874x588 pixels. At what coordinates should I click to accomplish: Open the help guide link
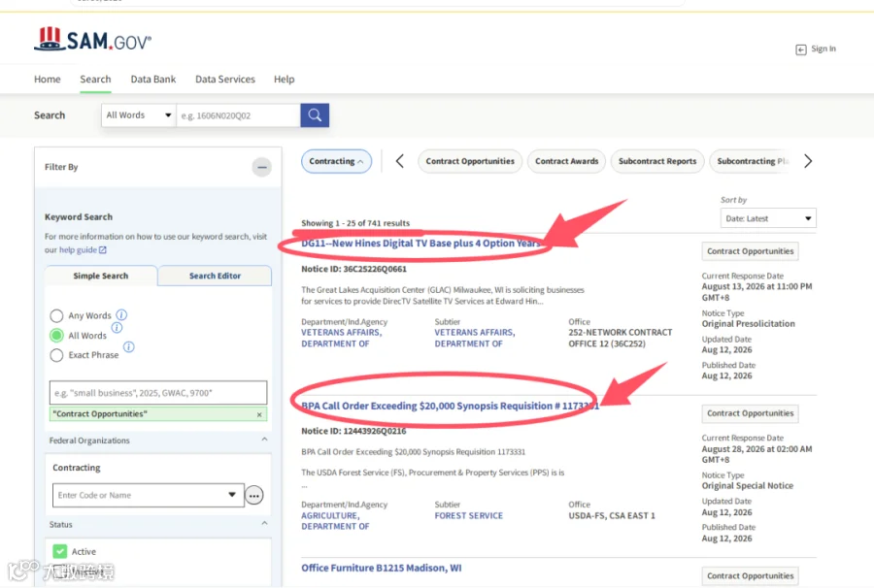tap(78, 250)
